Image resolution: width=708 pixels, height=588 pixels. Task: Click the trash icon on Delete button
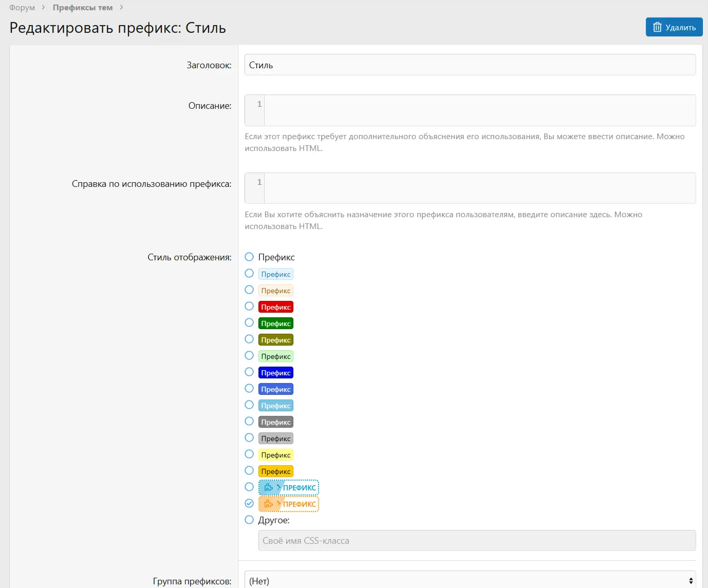pos(657,27)
